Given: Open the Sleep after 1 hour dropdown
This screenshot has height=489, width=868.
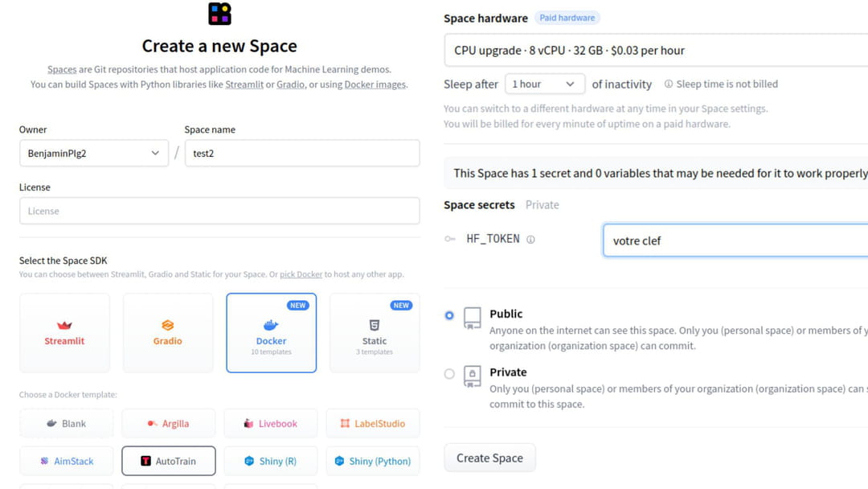Looking at the screenshot, I should tap(545, 84).
